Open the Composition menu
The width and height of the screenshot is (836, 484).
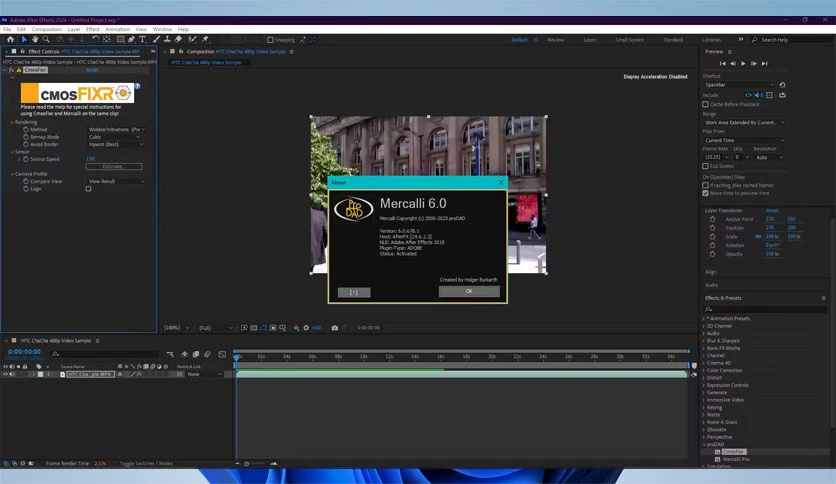47,29
